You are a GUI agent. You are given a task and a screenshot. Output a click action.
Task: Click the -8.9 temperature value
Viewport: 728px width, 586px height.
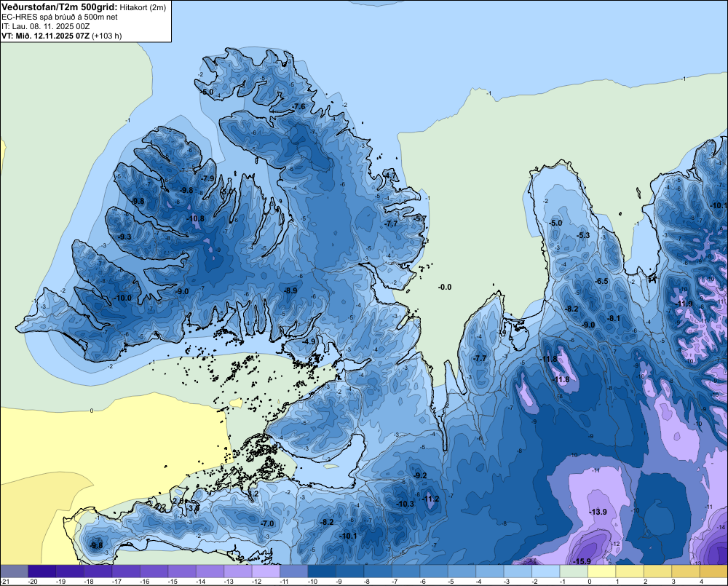(290, 290)
